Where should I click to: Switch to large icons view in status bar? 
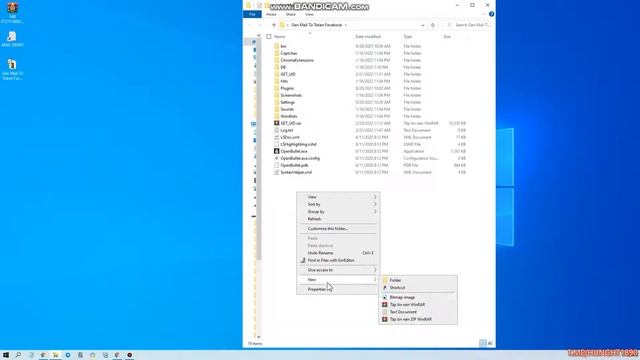[x=490, y=343]
